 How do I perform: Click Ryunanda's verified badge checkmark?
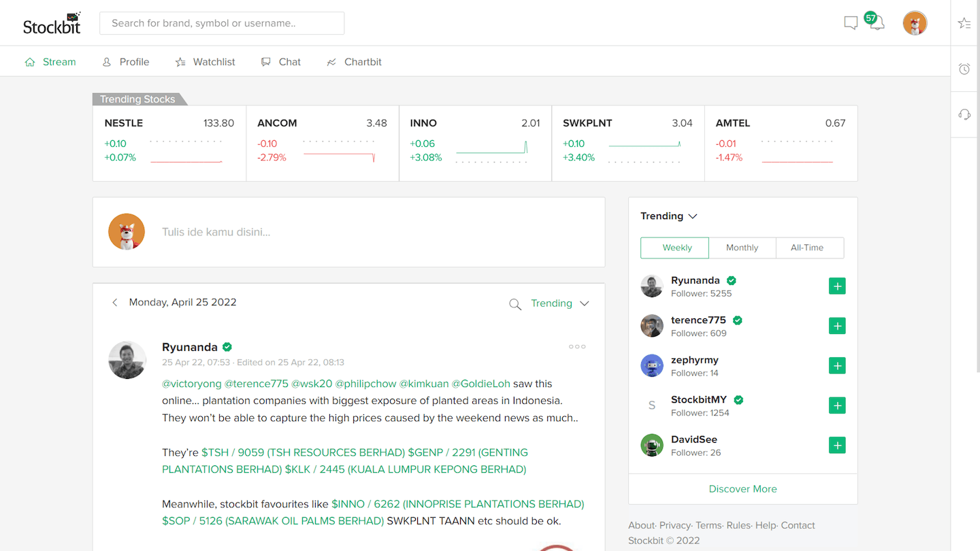[227, 347]
